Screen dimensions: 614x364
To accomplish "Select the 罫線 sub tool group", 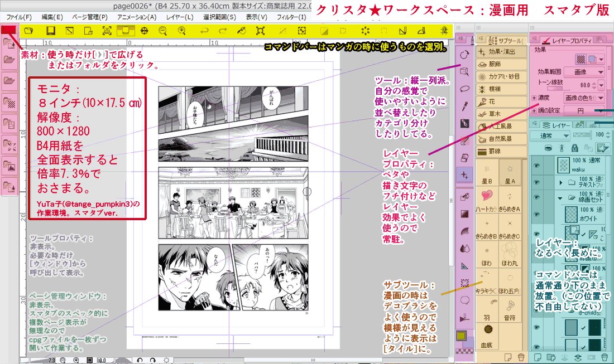I will [x=502, y=151].
